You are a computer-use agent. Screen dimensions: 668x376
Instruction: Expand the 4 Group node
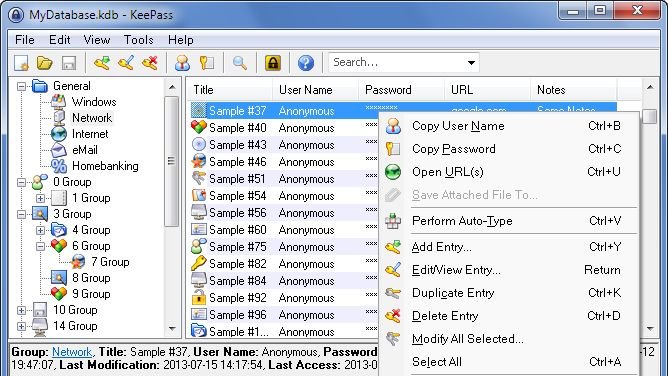coord(40,230)
